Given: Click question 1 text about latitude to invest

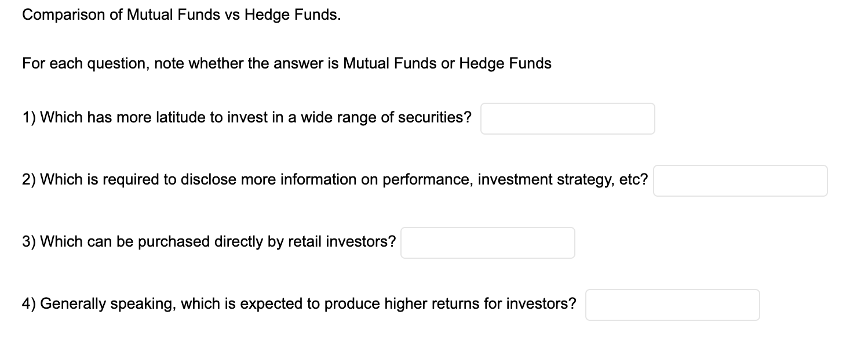Looking at the screenshot, I should click(x=247, y=118).
